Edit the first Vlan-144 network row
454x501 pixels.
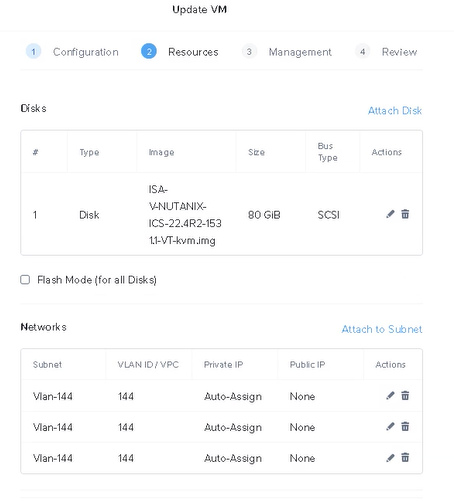click(x=390, y=396)
